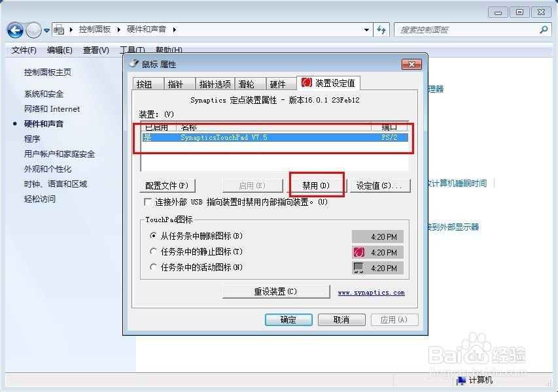
Task: Click the 配置文件(P) button
Action: (x=167, y=186)
